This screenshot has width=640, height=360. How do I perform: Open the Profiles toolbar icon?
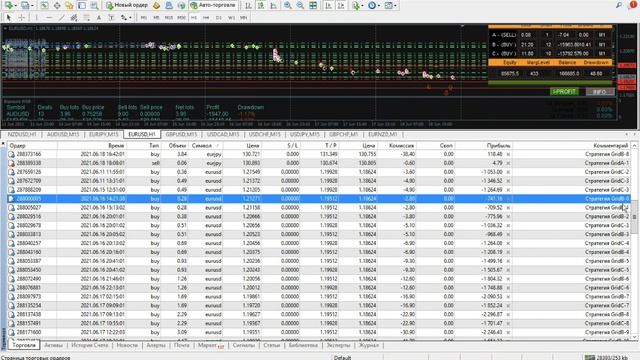(25, 5)
